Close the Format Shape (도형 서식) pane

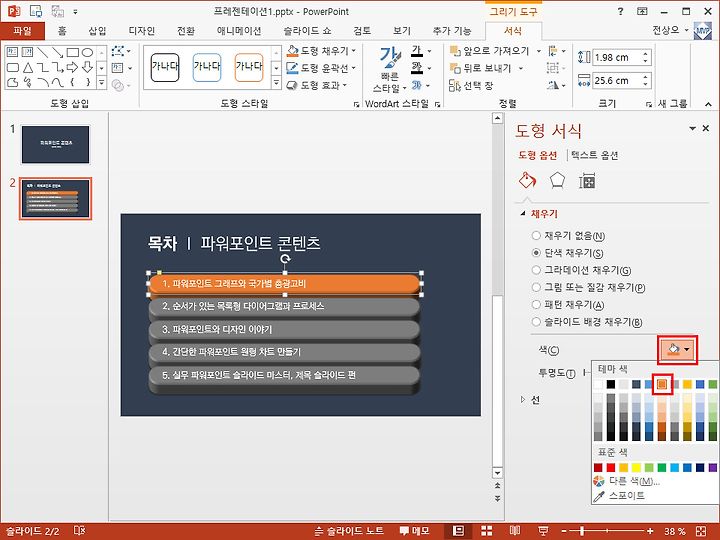tap(706, 129)
